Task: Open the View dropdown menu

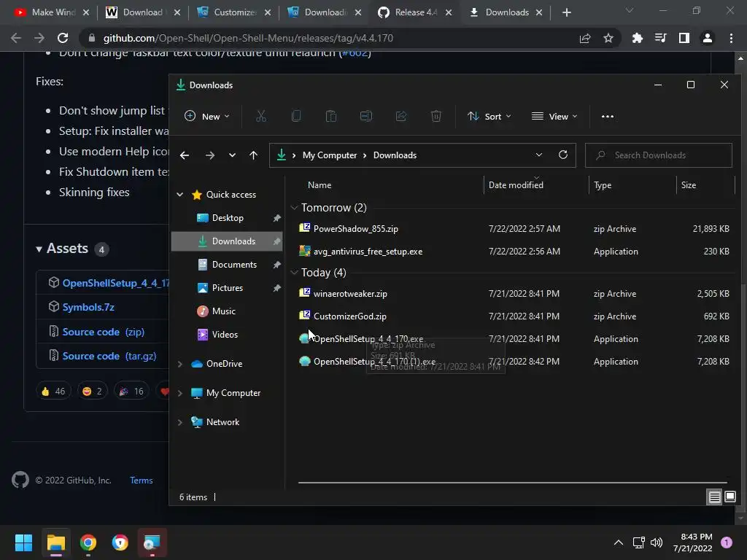Action: [x=554, y=116]
